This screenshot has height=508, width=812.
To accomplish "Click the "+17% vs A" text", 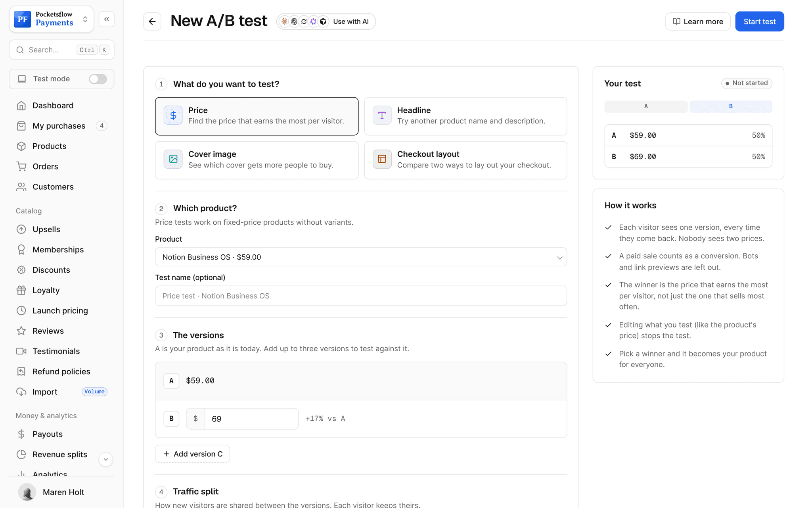I will click(x=325, y=419).
